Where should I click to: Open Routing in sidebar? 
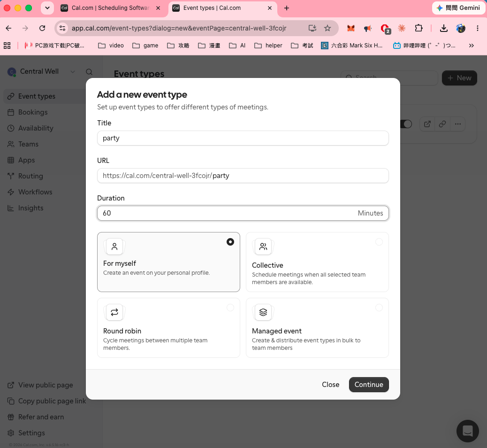30,176
